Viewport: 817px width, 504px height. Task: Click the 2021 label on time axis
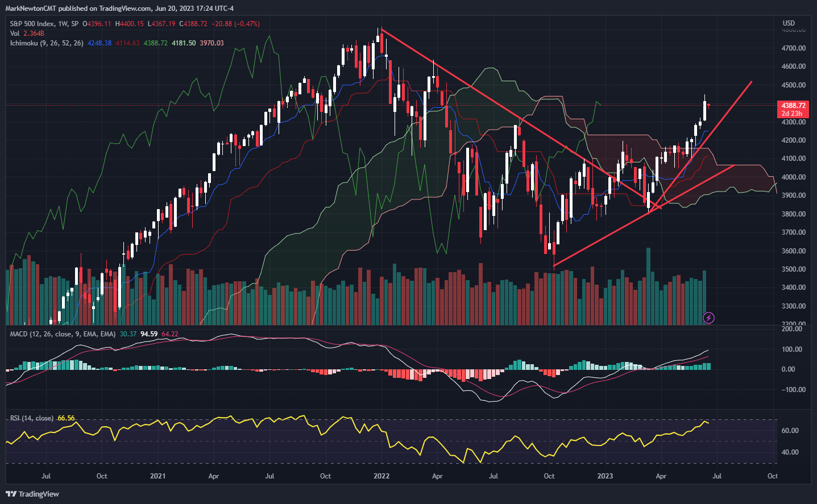(157, 476)
